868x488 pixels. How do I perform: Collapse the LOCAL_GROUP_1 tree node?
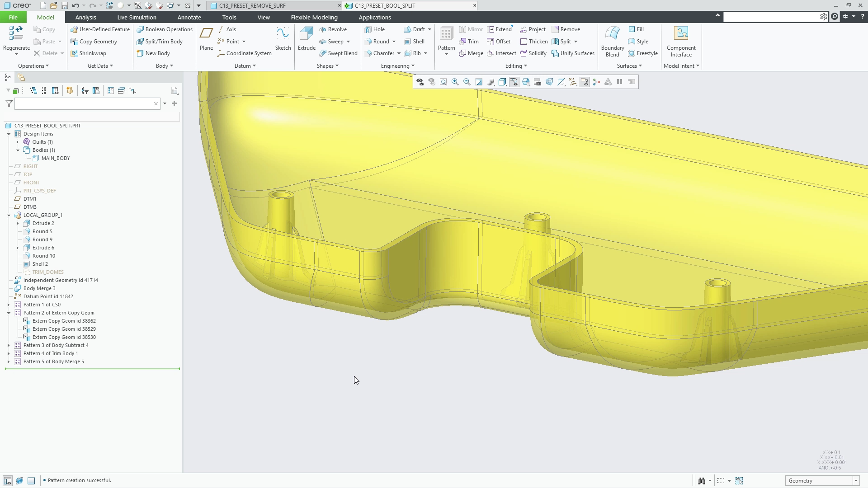point(9,216)
